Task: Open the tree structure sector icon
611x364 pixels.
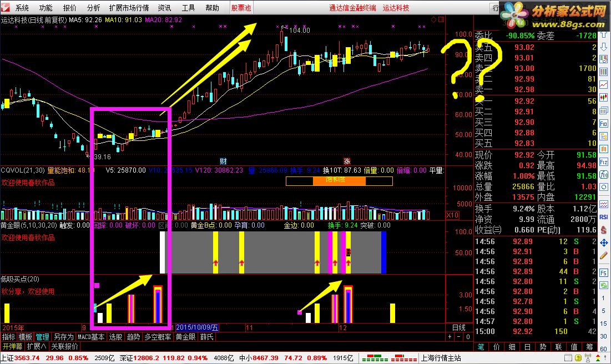Action: [x=604, y=136]
